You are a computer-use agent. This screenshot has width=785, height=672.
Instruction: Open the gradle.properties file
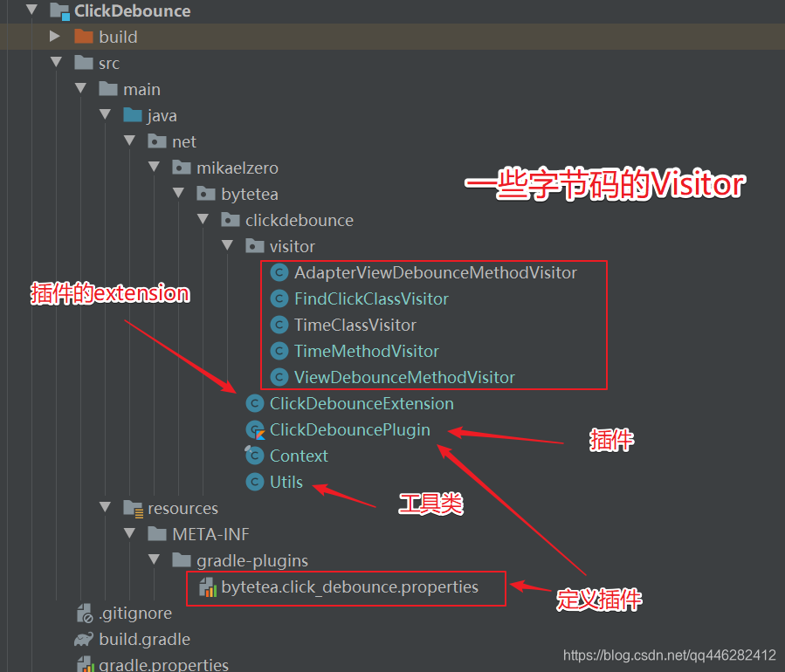pos(163,664)
